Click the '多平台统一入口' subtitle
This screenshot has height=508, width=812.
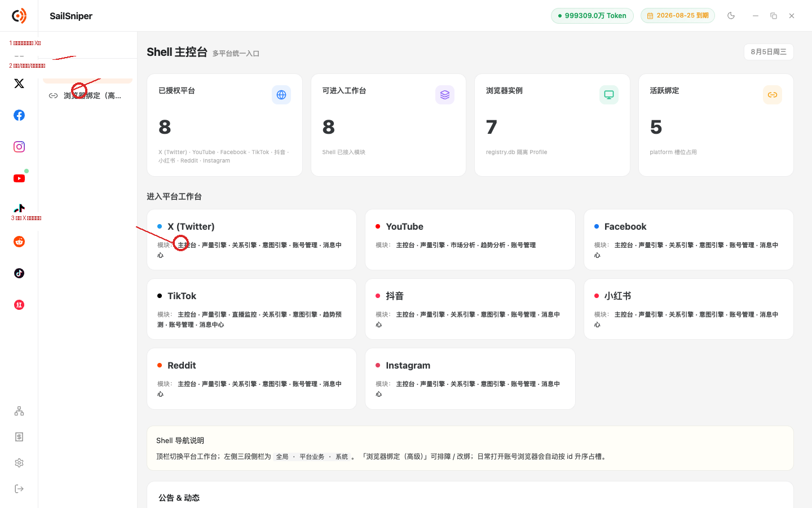click(x=236, y=54)
